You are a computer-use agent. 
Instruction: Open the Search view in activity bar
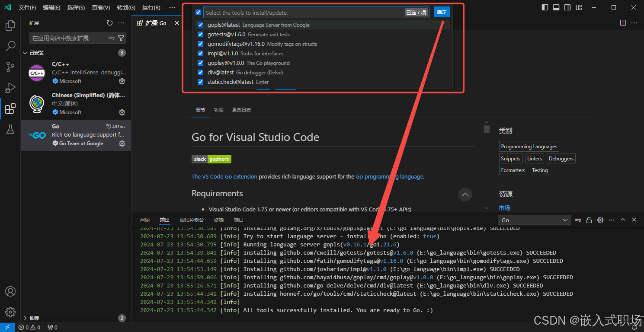pos(10,46)
